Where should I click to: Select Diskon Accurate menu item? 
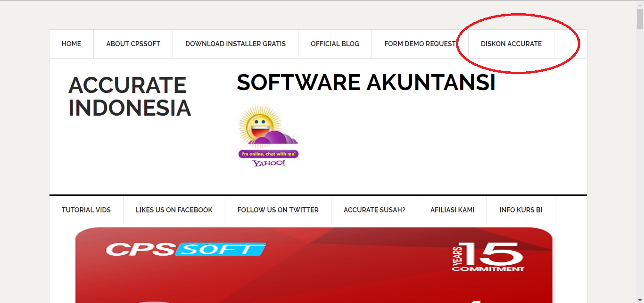coord(511,44)
